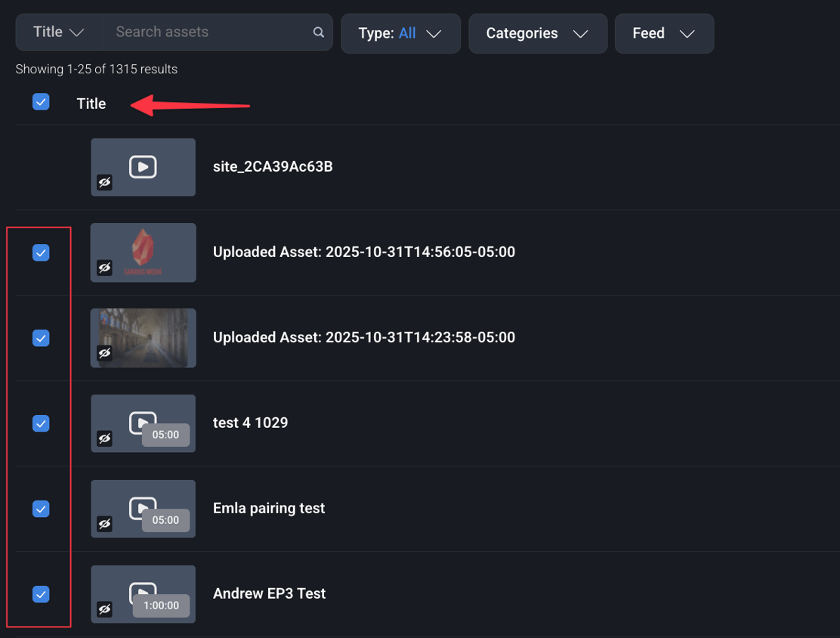Uncheck the test 4 1029 checkbox
The image size is (840, 638).
pos(41,423)
